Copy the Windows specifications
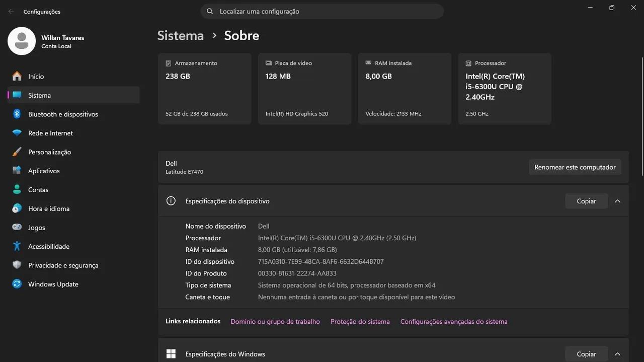This screenshot has height=362, width=644. pos(586,354)
